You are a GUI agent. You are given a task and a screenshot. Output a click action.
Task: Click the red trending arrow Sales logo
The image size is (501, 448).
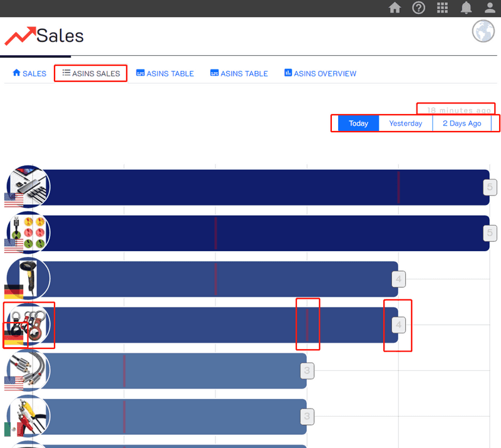pos(20,36)
